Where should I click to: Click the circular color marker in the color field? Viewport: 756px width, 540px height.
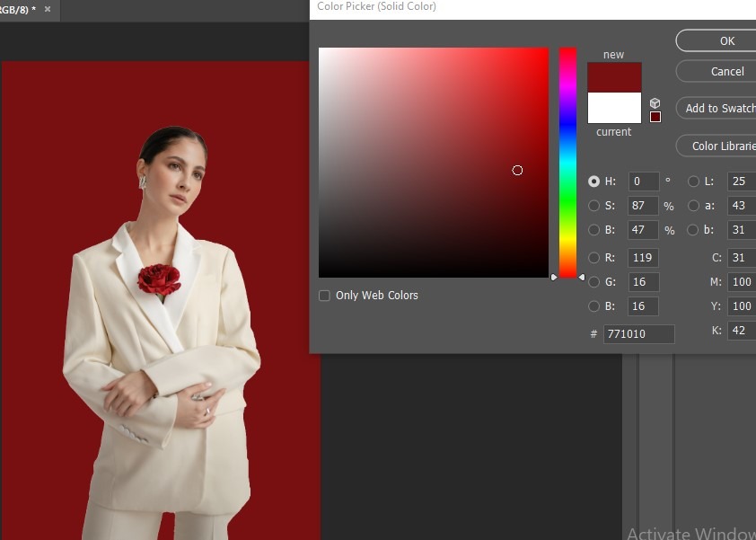pyautogui.click(x=517, y=170)
